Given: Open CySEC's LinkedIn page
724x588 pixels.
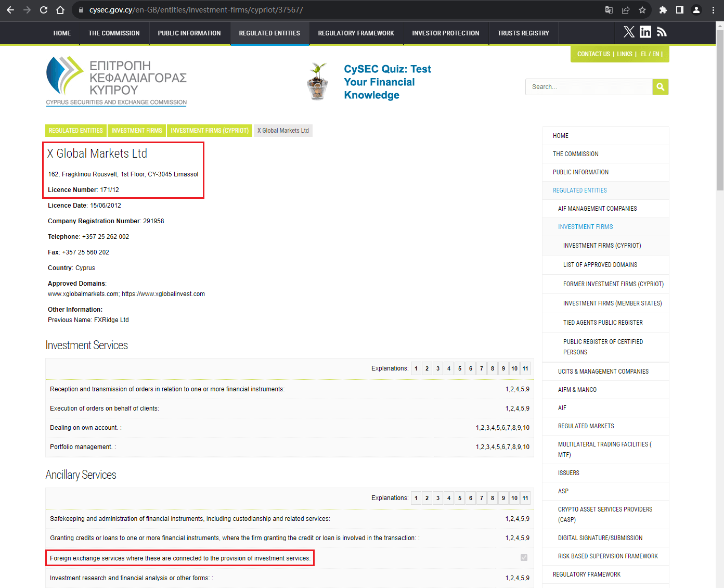Looking at the screenshot, I should click(645, 32).
